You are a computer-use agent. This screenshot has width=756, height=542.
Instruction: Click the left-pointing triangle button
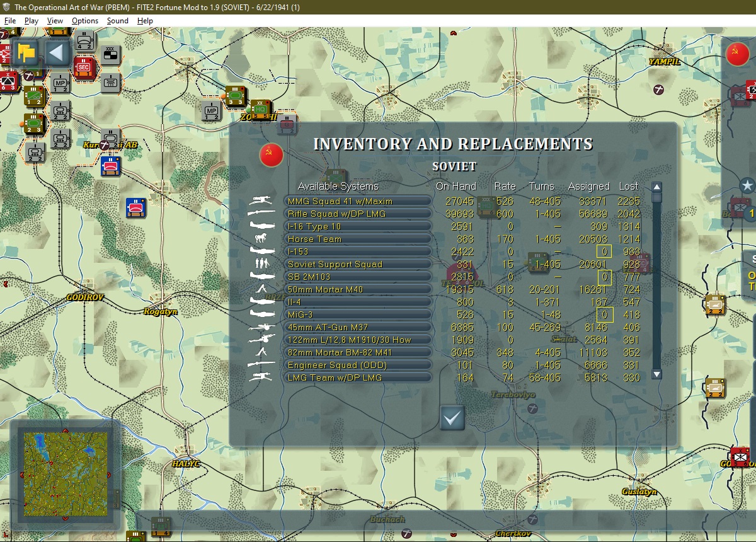56,53
